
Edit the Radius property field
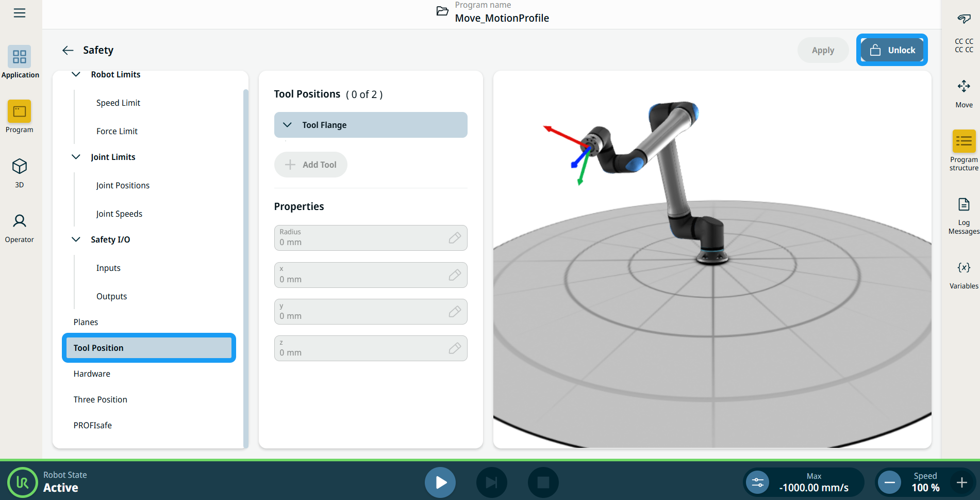(454, 238)
